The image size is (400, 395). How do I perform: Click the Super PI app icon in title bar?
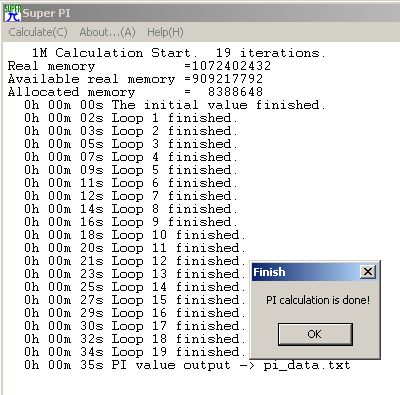(12, 13)
